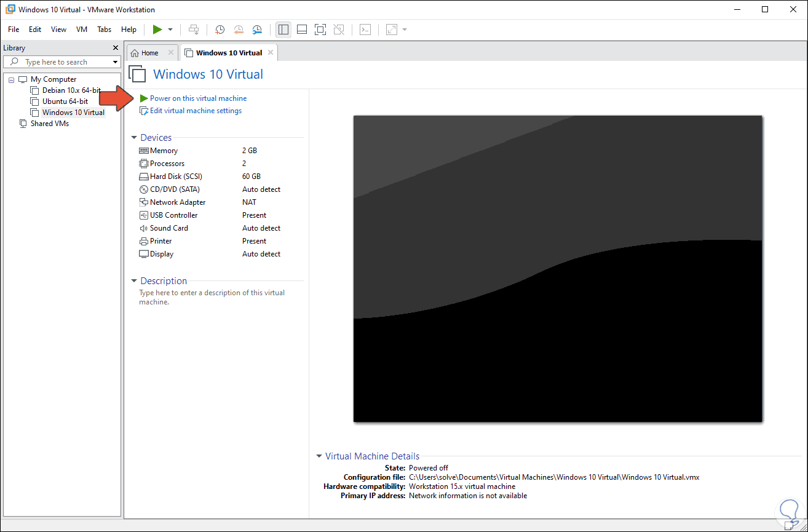Open the stretch display dropdown arrow
The height and width of the screenshot is (532, 808).
pos(405,30)
